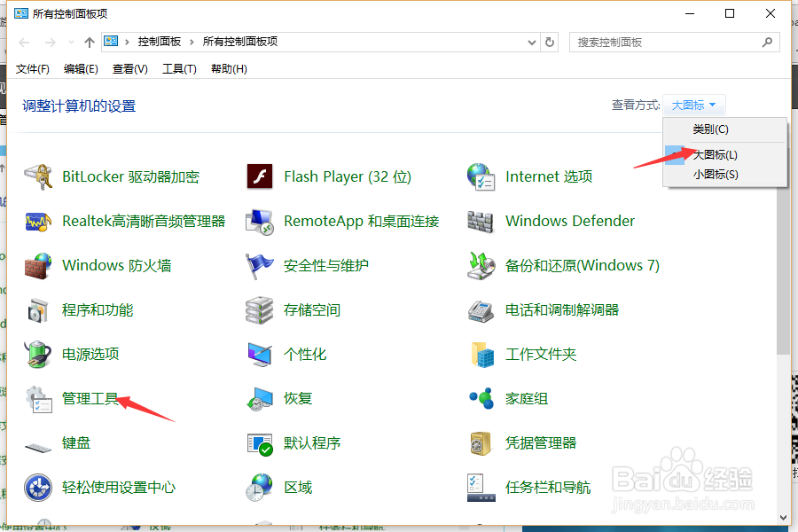
Task: Open 备份和还原(Windows 7) icon
Action: click(481, 266)
